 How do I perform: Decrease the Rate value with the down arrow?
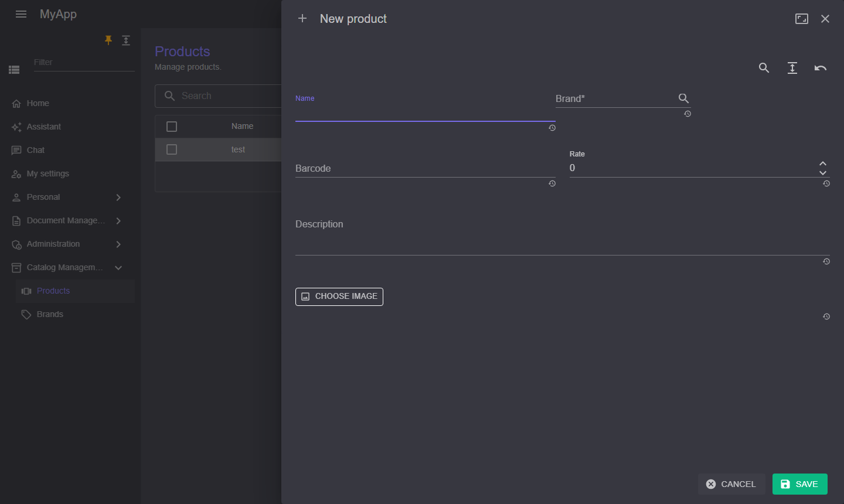coord(823,173)
